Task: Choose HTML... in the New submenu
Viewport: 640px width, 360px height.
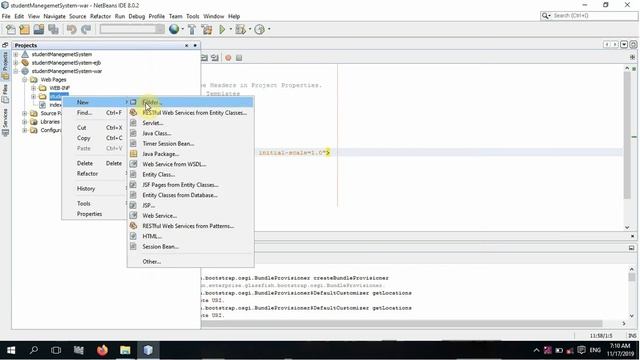Action: pyautogui.click(x=190, y=236)
